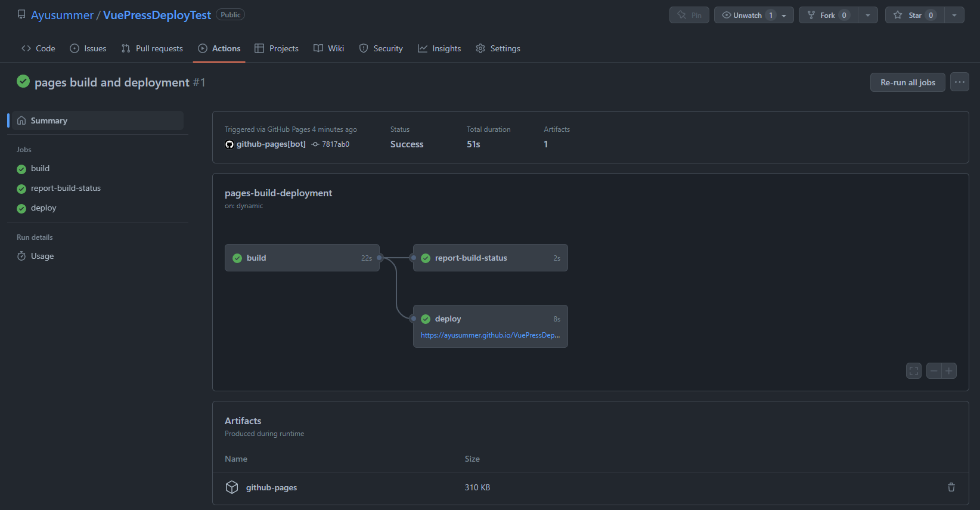Viewport: 980px width, 510px height.
Task: Click the success check beside run title
Action: tap(23, 81)
